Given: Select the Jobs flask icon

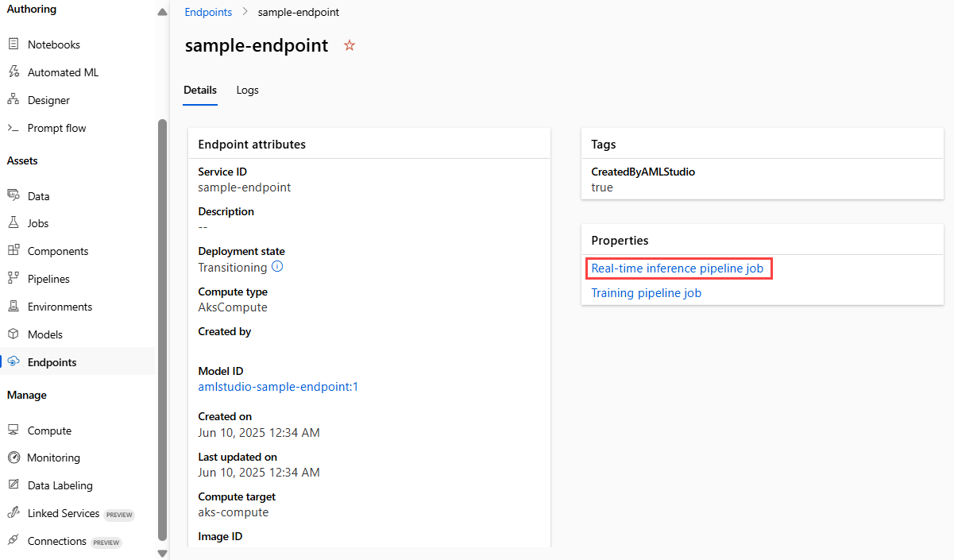Looking at the screenshot, I should [13, 223].
